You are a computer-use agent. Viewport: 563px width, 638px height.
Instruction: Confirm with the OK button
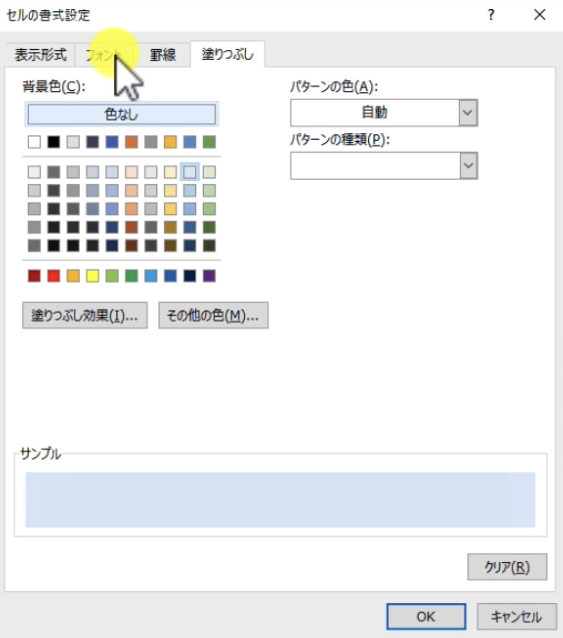click(426, 616)
